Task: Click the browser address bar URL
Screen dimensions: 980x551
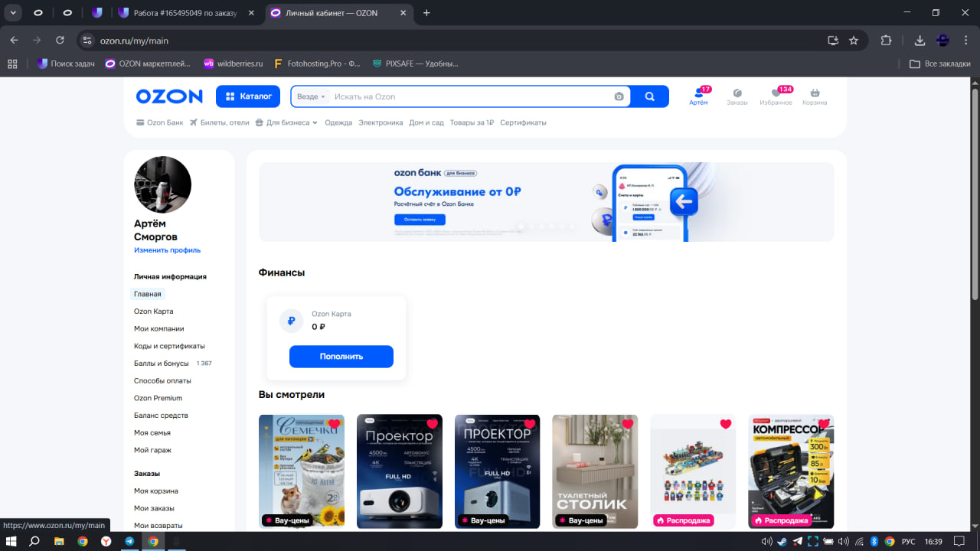Action: click(x=134, y=41)
